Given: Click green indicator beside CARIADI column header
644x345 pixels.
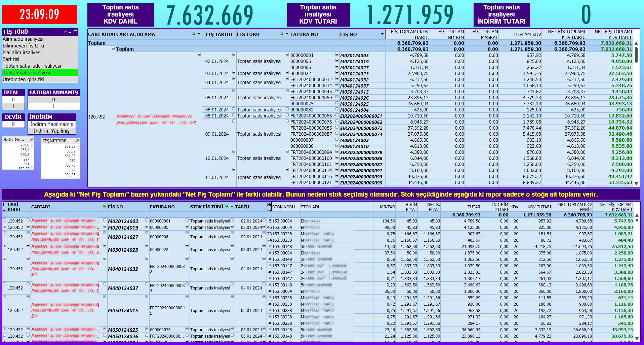Looking at the screenshot, I should pyautogui.click(x=104, y=206).
